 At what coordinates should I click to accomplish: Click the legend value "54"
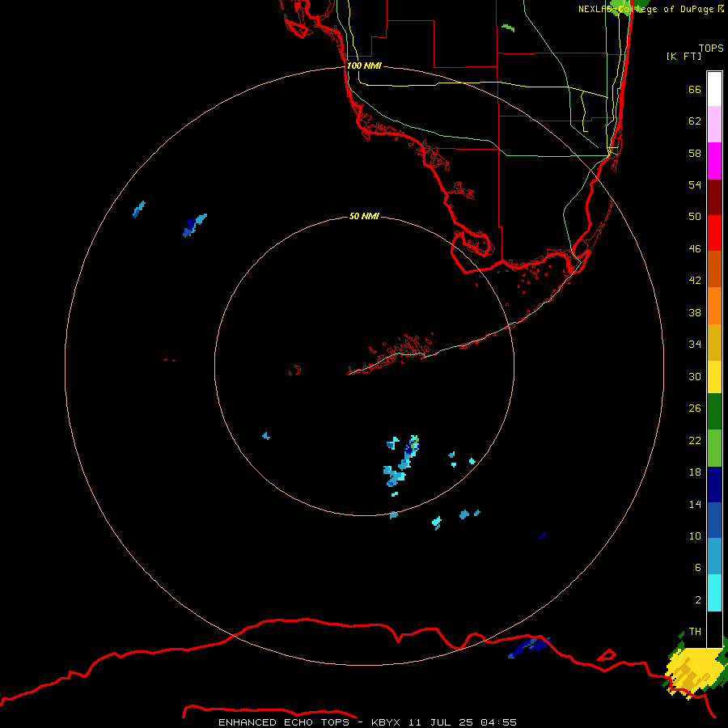click(695, 184)
